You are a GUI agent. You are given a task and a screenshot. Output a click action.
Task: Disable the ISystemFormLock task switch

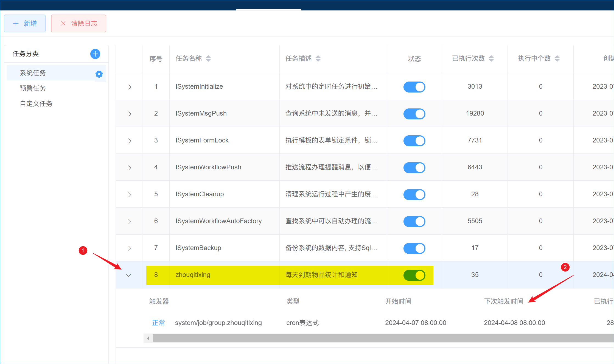[414, 141]
